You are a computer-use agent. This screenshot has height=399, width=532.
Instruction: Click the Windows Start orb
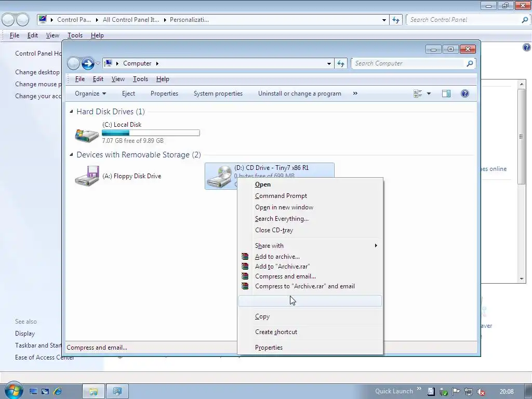point(14,391)
